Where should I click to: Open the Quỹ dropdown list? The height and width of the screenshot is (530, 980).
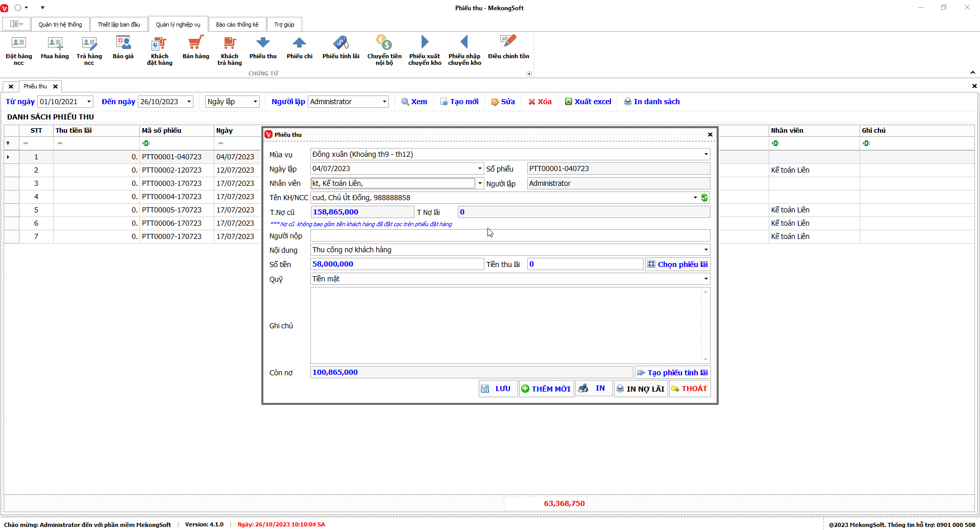click(x=706, y=279)
